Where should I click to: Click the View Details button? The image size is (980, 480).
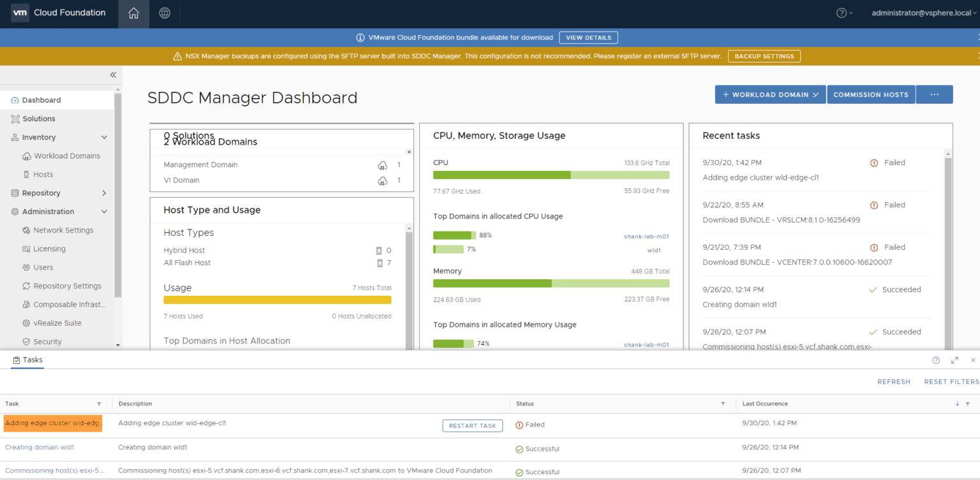click(x=588, y=38)
